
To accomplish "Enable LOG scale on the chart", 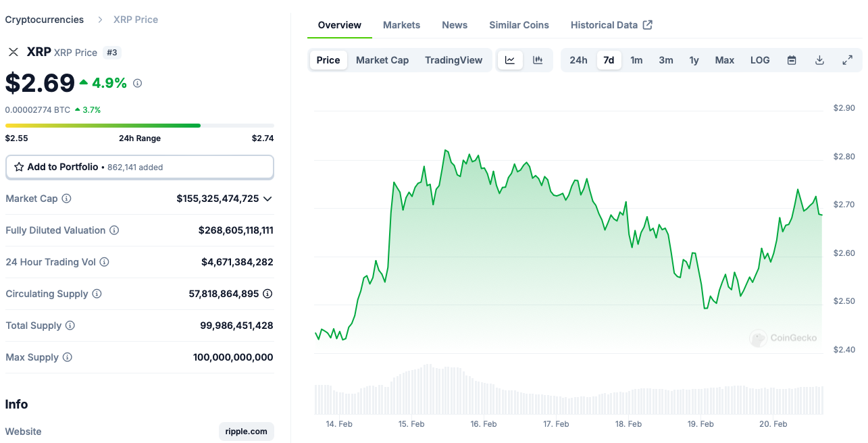I will tap(759, 59).
